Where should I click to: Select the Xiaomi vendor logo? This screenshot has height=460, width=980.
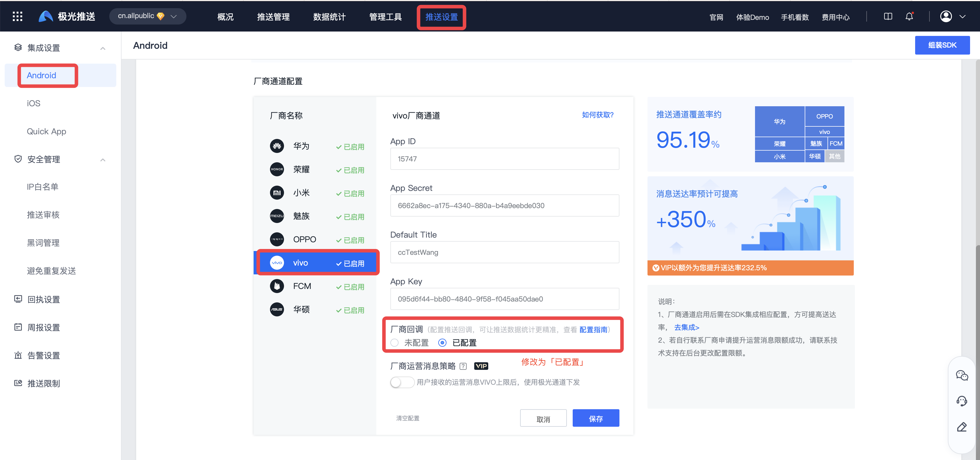(277, 193)
